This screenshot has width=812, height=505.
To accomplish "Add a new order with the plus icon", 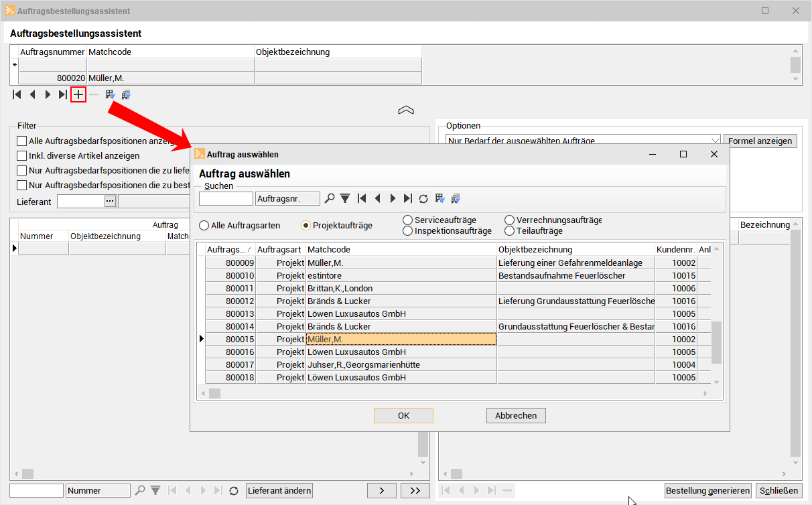I will click(78, 95).
